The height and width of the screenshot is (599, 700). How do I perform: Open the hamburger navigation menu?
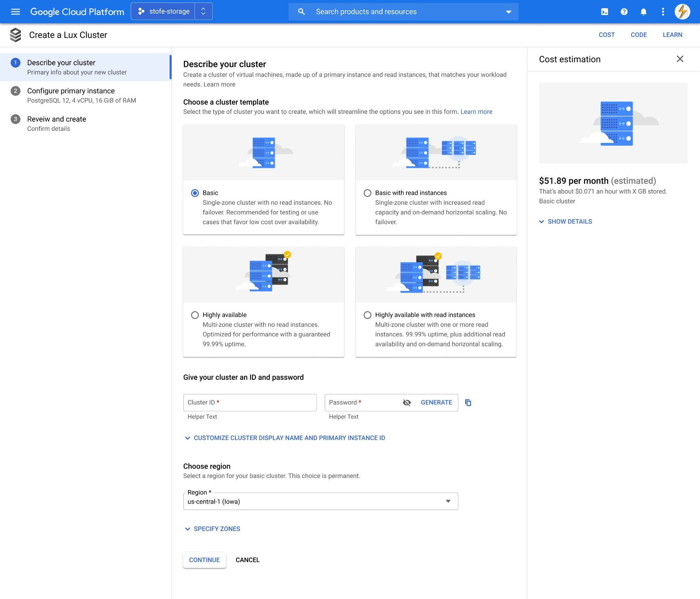(x=15, y=12)
